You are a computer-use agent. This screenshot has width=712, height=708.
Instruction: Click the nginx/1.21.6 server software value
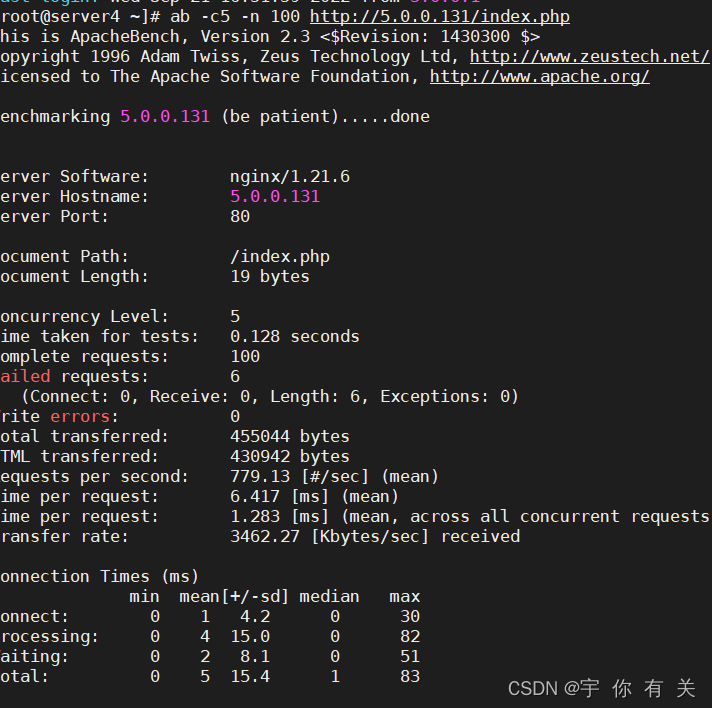(290, 177)
